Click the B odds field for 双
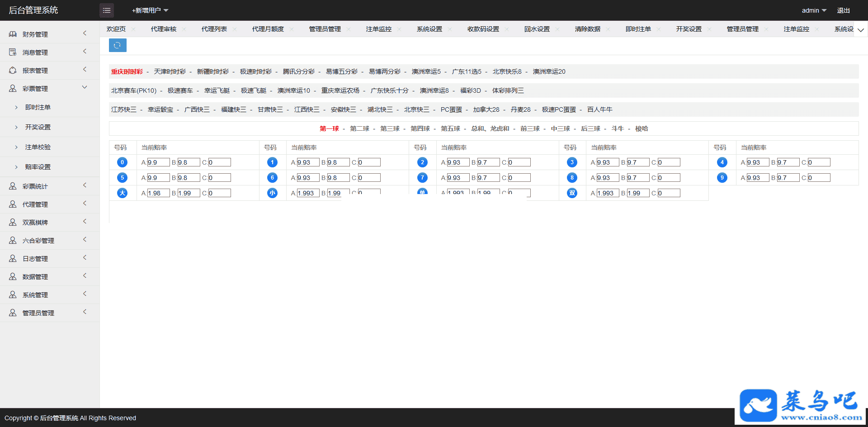This screenshot has height=427, width=868. click(x=638, y=193)
